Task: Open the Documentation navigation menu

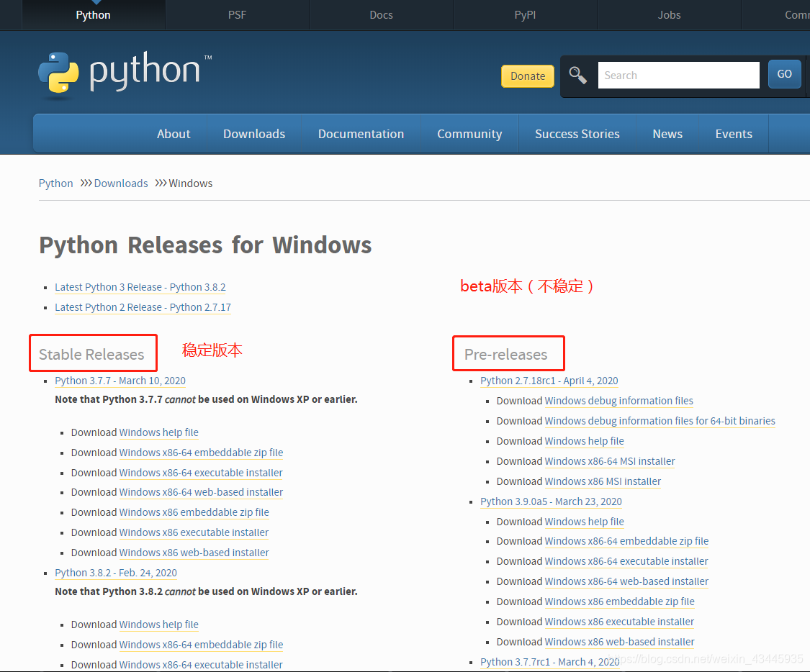Action: coord(361,134)
